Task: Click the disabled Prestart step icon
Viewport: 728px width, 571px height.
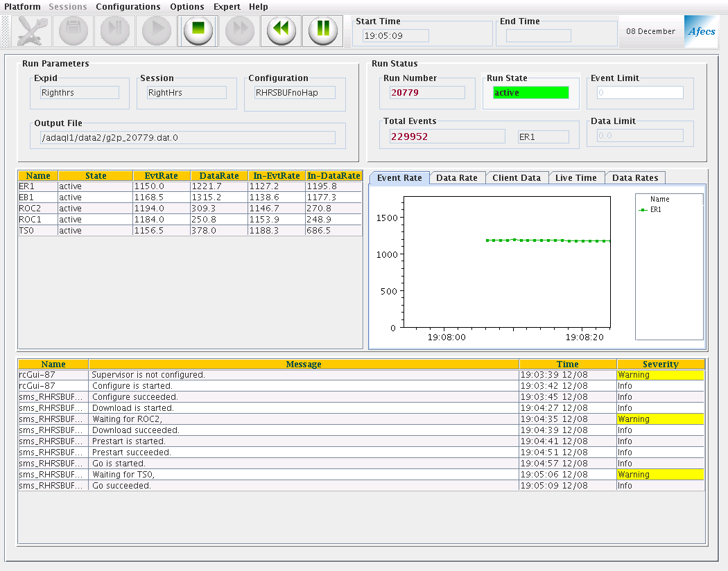Action: pos(114,31)
